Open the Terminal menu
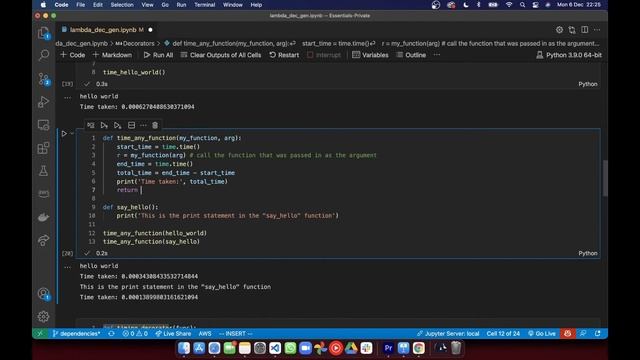The height and width of the screenshot is (360, 640). pyautogui.click(x=204, y=5)
